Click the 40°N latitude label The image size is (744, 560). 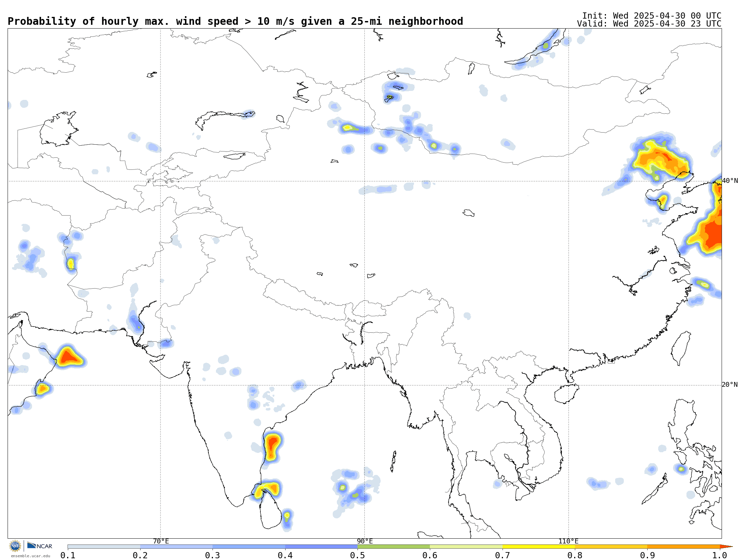pyautogui.click(x=730, y=180)
